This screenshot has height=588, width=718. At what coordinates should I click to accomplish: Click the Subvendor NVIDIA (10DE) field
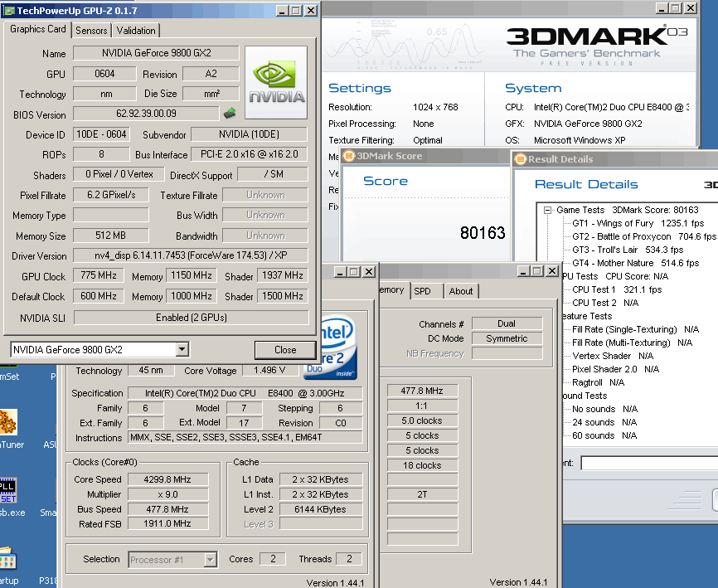(x=249, y=134)
